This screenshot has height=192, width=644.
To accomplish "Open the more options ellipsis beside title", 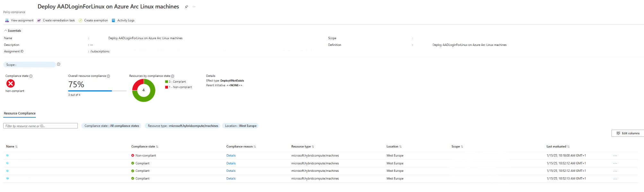I will coord(194,7).
